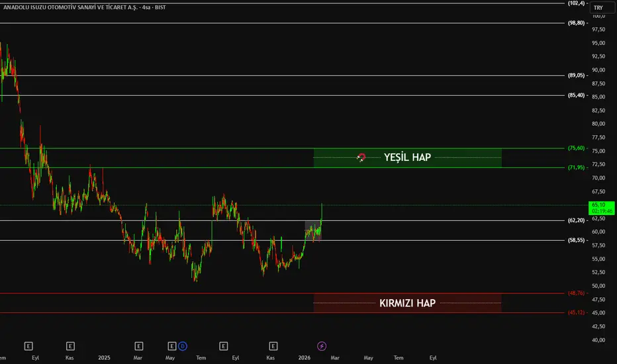Click 92,50 on the price axis
The width and height of the screenshot is (617, 364).
(x=598, y=56)
